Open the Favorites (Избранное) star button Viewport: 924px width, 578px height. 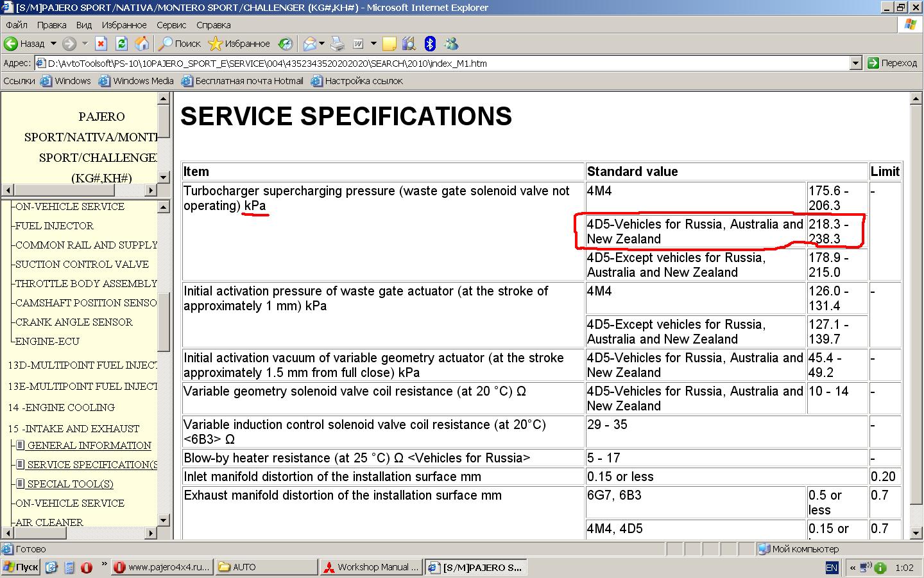240,44
